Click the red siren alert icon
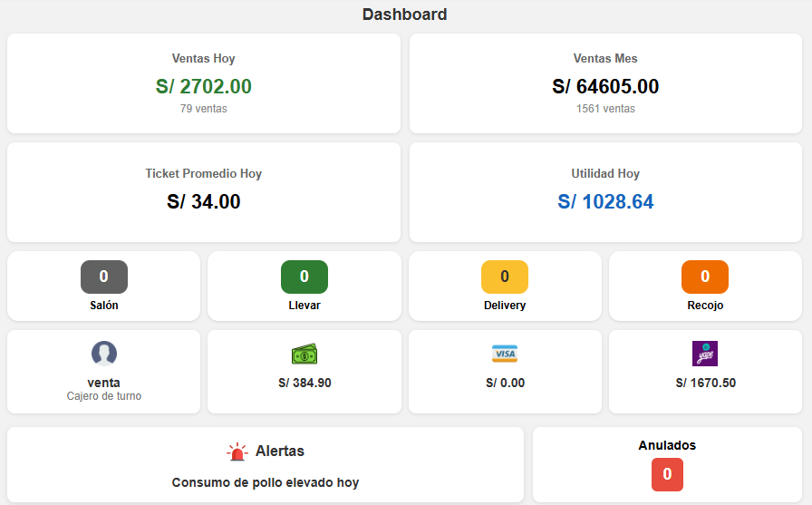812x505 pixels. pos(237,452)
